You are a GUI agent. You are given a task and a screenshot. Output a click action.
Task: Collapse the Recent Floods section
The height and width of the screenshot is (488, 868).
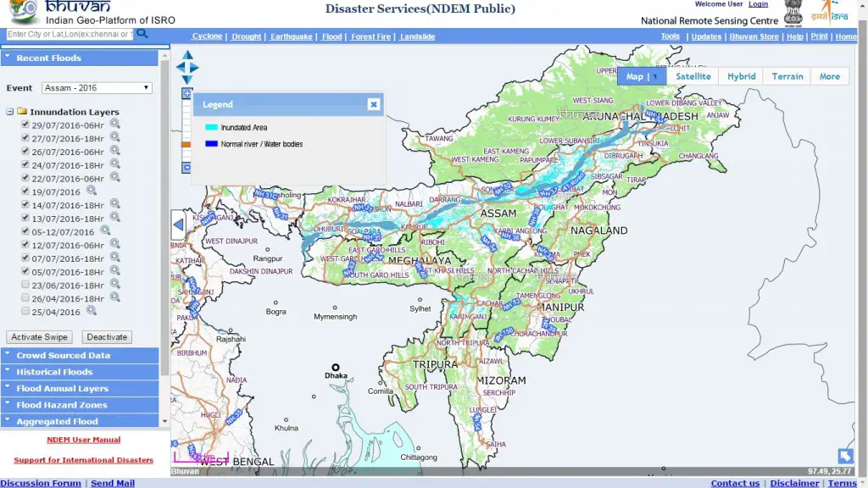click(x=80, y=58)
